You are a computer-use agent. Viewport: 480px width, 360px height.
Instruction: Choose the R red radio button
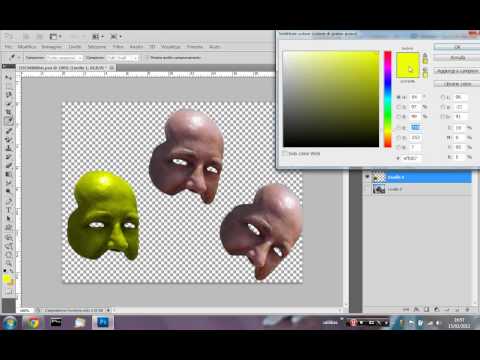(398, 128)
